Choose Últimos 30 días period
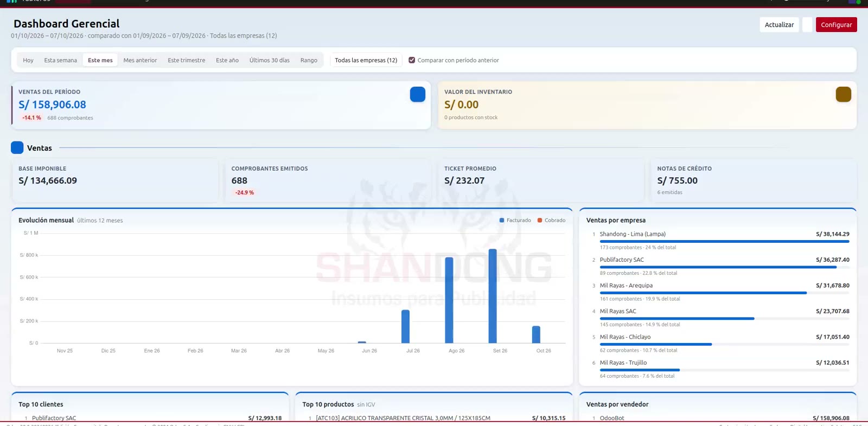This screenshot has height=426, width=868. coord(270,60)
